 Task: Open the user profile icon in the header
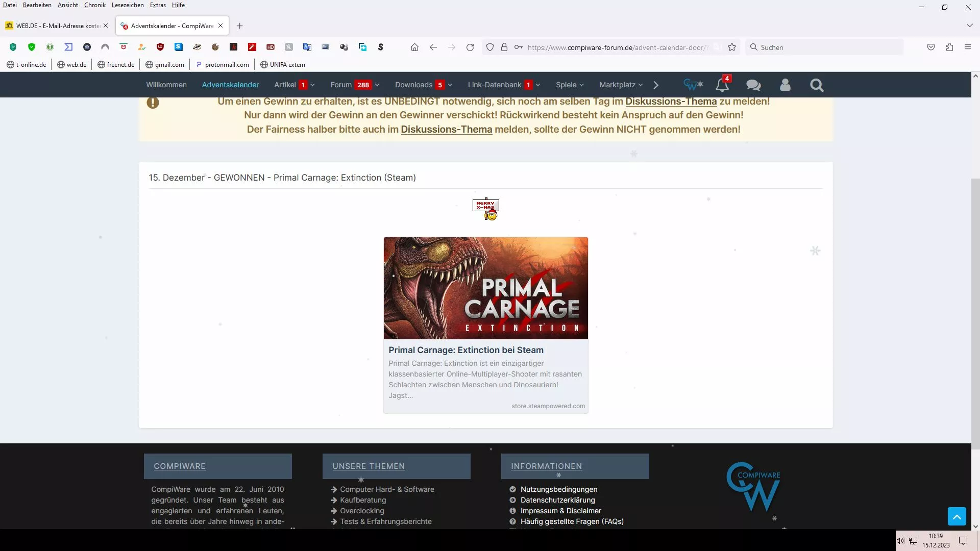pyautogui.click(x=785, y=85)
